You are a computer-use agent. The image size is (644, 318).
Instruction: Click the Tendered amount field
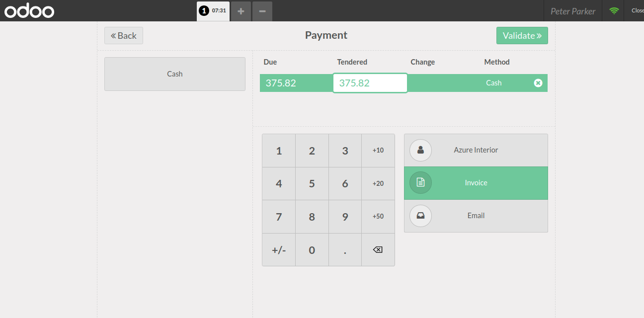(370, 83)
